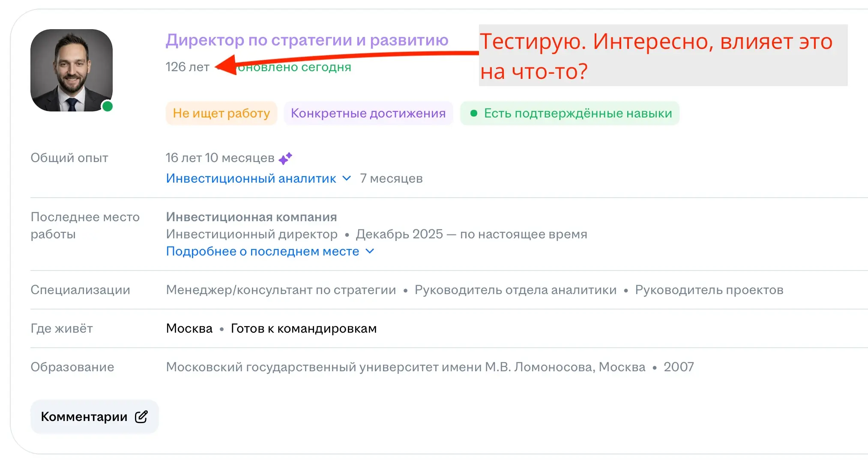Click the green online status dot on the photo
This screenshot has height=463, width=868.
click(108, 106)
